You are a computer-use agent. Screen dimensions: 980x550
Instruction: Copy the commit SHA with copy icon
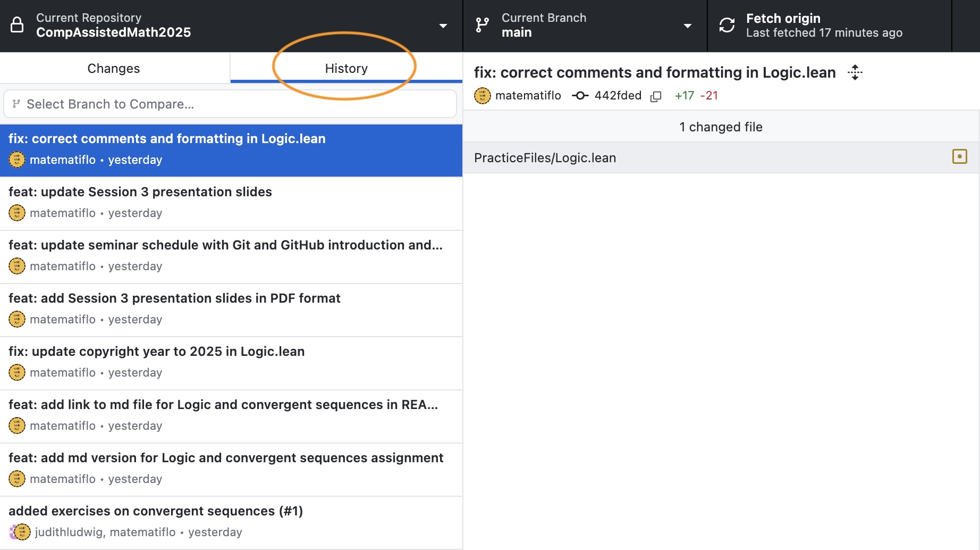pyautogui.click(x=656, y=96)
